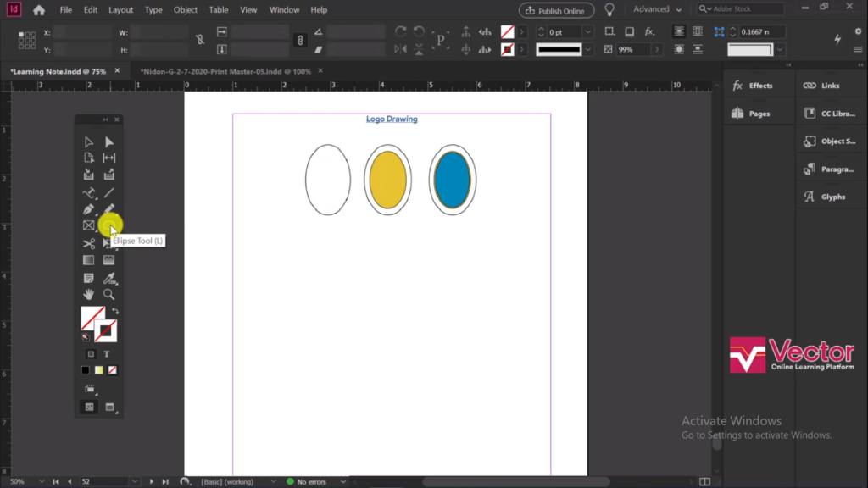The width and height of the screenshot is (868, 488).
Task: Expand the opacity slider arrow
Action: click(x=657, y=49)
